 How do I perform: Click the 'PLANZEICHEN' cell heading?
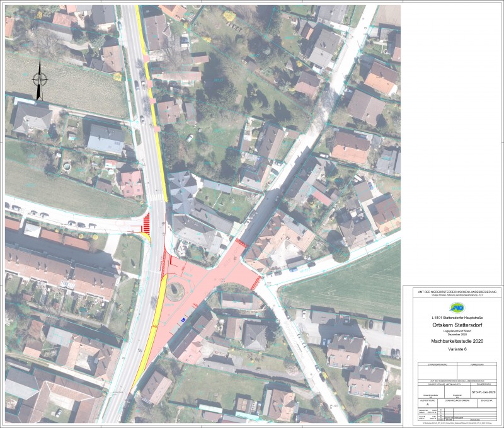point(483,385)
